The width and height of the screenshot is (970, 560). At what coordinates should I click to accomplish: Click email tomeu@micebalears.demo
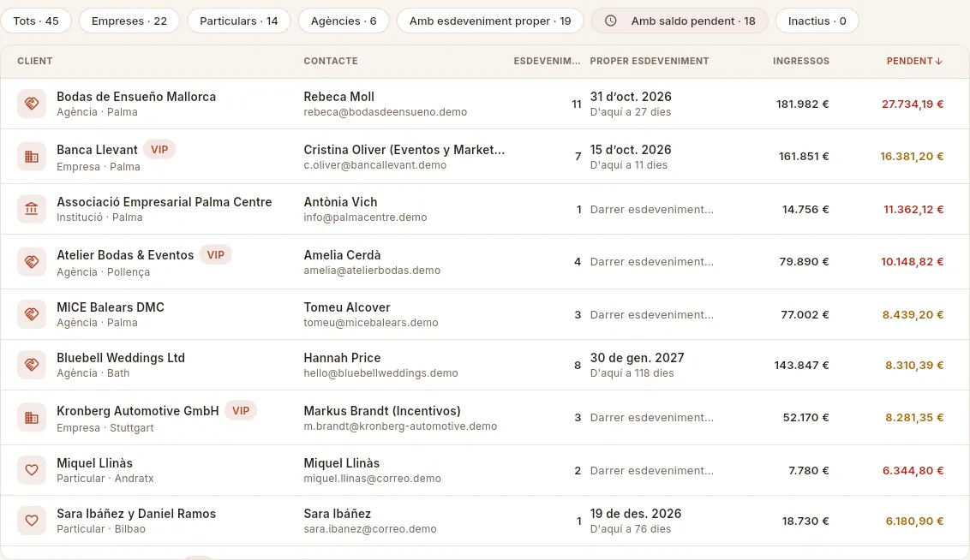coord(370,323)
